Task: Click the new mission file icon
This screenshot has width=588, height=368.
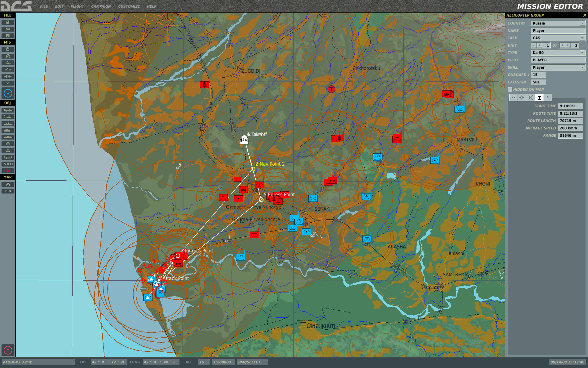Action: (8, 22)
